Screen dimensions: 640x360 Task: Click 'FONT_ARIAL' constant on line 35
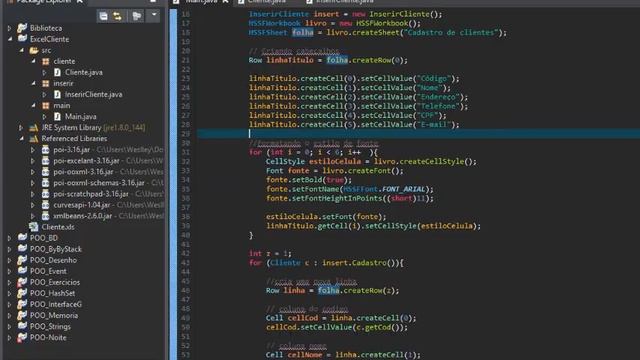(403, 189)
